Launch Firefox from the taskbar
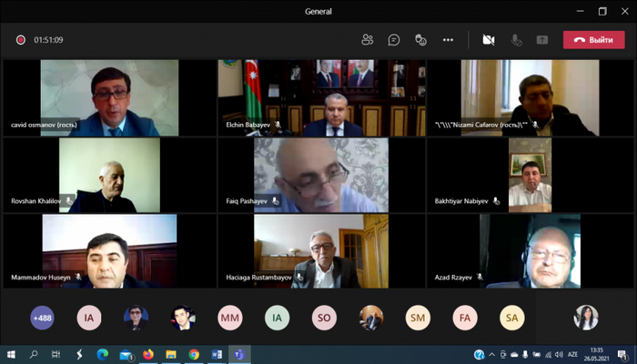Viewport: 637px width, 364px height. tap(148, 354)
